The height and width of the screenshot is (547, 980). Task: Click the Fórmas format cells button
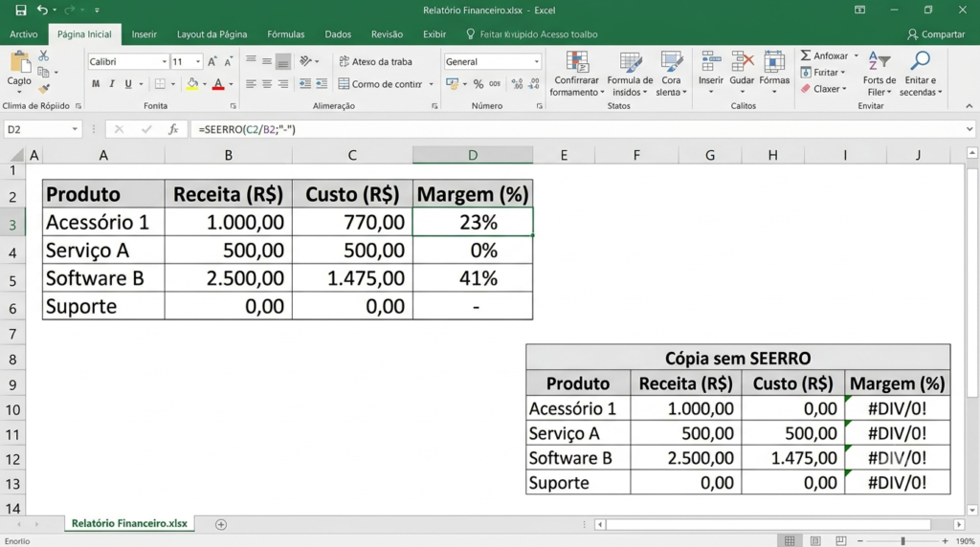(x=774, y=73)
